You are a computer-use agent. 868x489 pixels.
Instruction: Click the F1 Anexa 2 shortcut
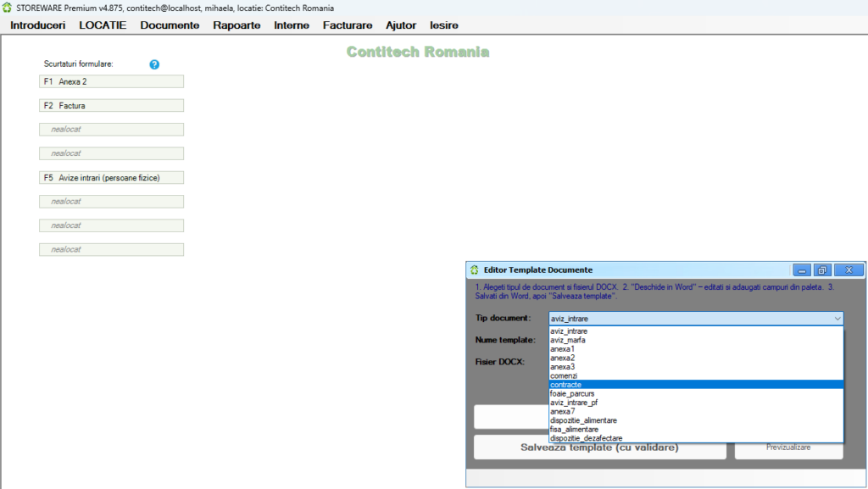tap(111, 82)
